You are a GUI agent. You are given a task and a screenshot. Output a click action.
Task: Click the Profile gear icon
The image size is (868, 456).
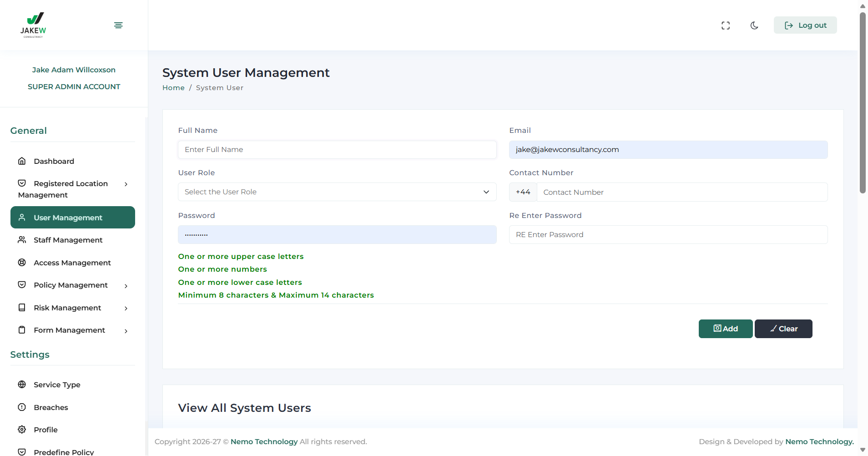pyautogui.click(x=22, y=430)
